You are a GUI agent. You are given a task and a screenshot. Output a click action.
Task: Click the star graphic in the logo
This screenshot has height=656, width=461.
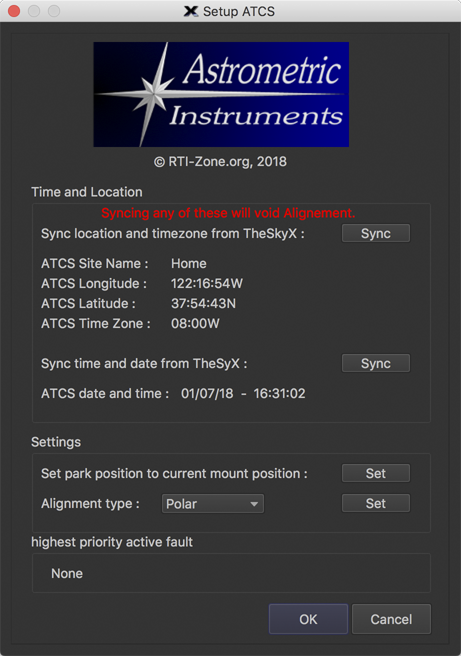(x=153, y=93)
